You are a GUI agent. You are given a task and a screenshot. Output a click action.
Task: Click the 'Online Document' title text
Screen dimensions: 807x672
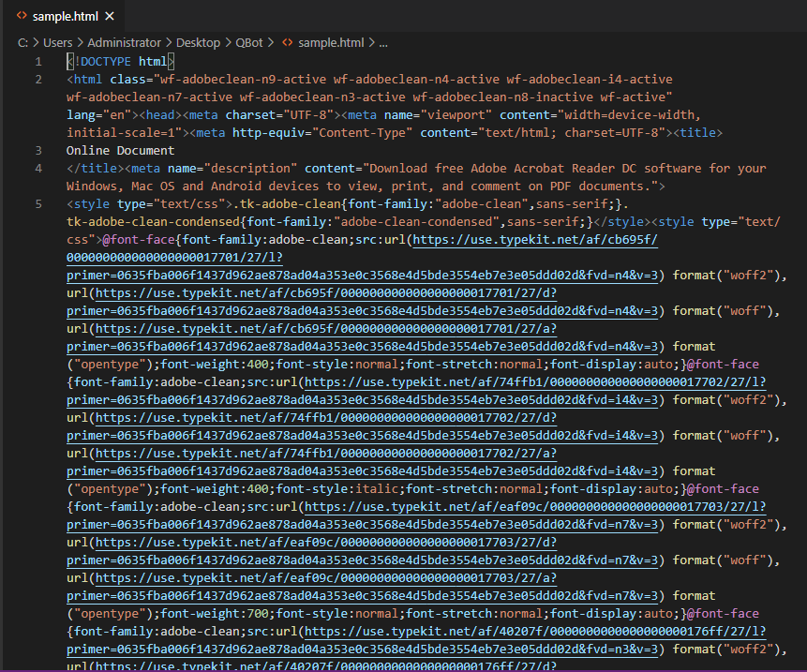[x=120, y=151]
